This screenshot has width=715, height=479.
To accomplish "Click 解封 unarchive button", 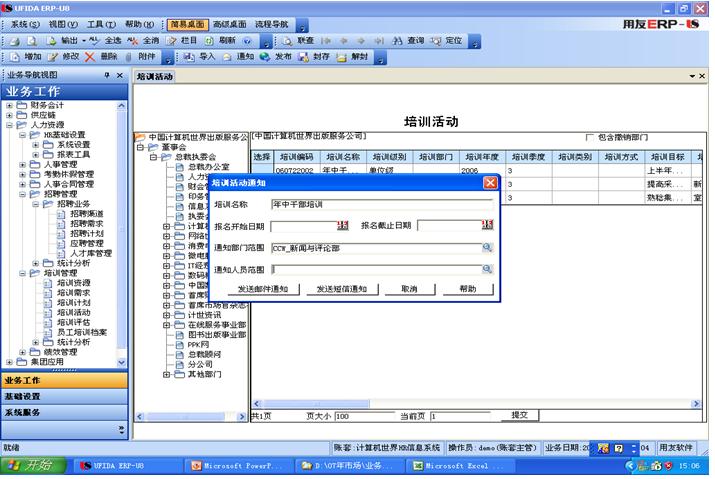I will coord(352,57).
